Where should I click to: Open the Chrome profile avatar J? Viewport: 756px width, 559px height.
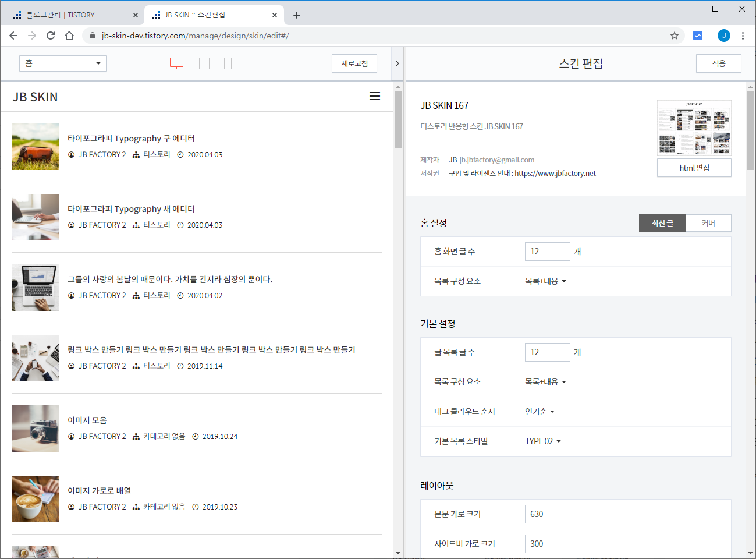click(x=724, y=36)
